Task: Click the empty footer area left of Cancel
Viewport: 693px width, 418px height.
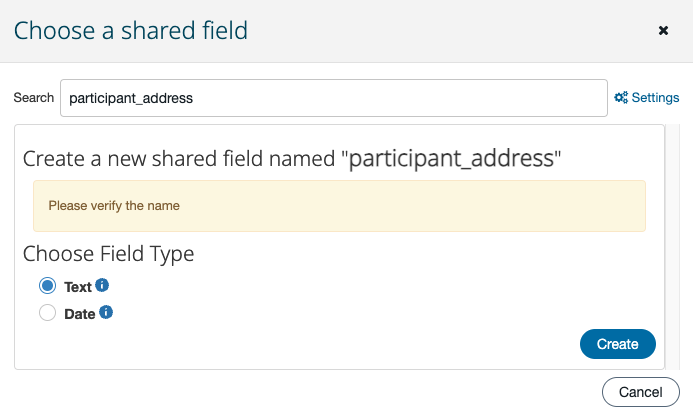Action: point(305,392)
